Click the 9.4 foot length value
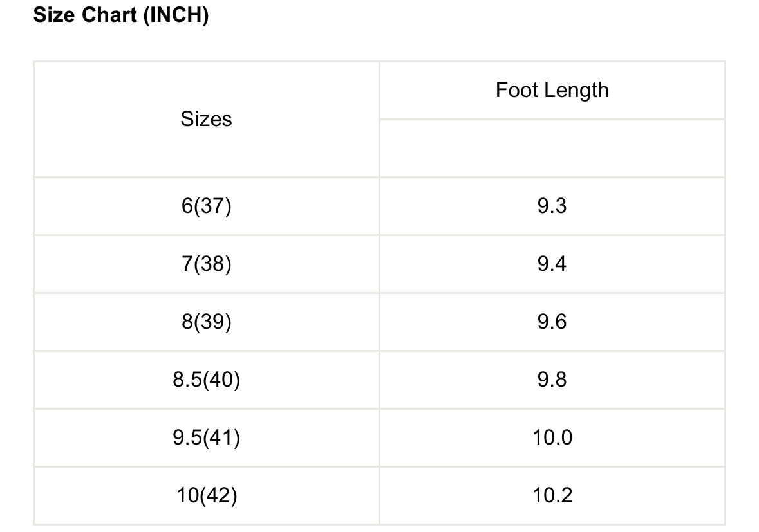This screenshot has width=759, height=532. pyautogui.click(x=552, y=264)
